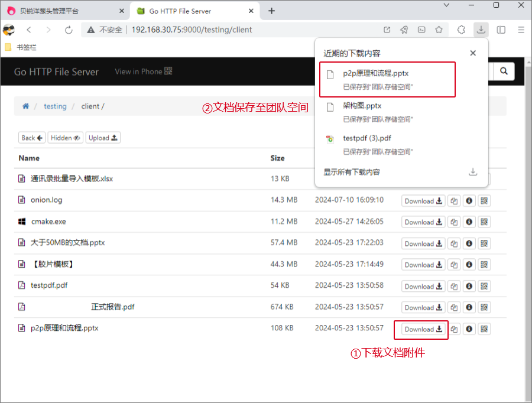Viewport: 532px width, 403px height.
Task: Go forward in browser history
Action: click(48, 30)
